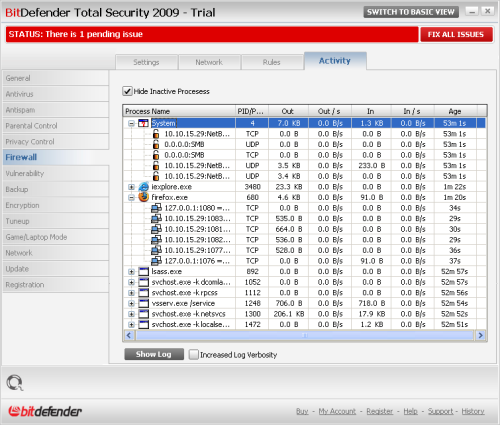Open the Help link in footer

click(x=410, y=411)
